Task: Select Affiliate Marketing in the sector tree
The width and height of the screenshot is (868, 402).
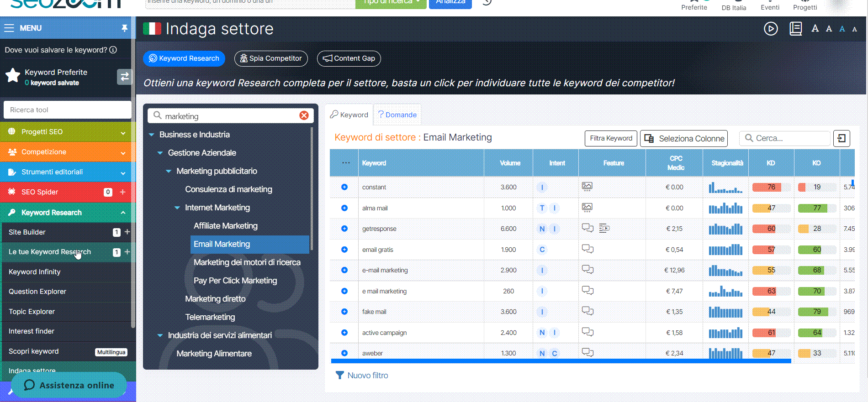Action: click(x=226, y=226)
